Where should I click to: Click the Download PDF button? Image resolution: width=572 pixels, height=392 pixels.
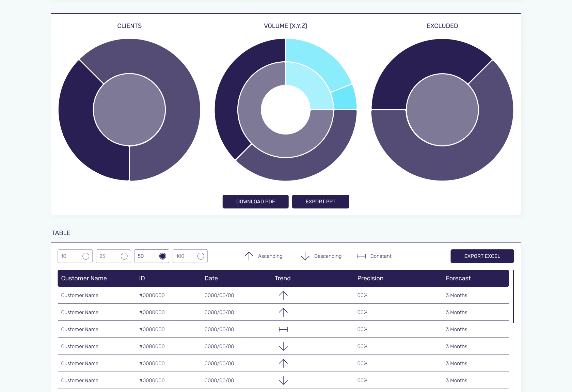click(x=255, y=202)
